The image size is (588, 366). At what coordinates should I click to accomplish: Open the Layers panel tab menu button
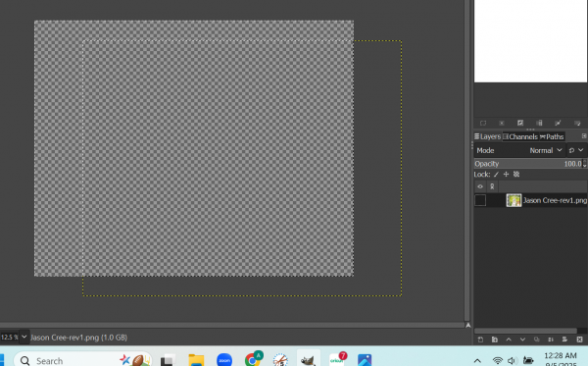click(584, 135)
